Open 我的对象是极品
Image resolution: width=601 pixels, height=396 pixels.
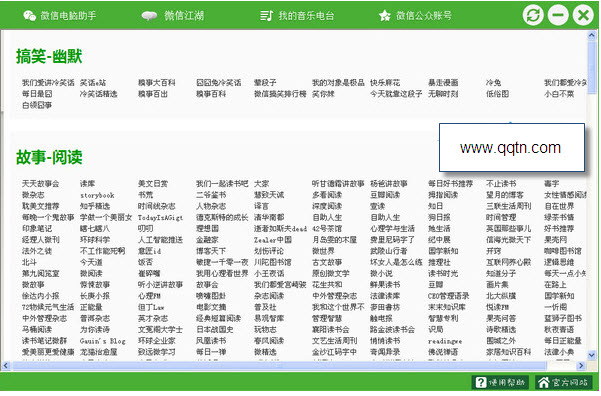pyautogui.click(x=338, y=83)
